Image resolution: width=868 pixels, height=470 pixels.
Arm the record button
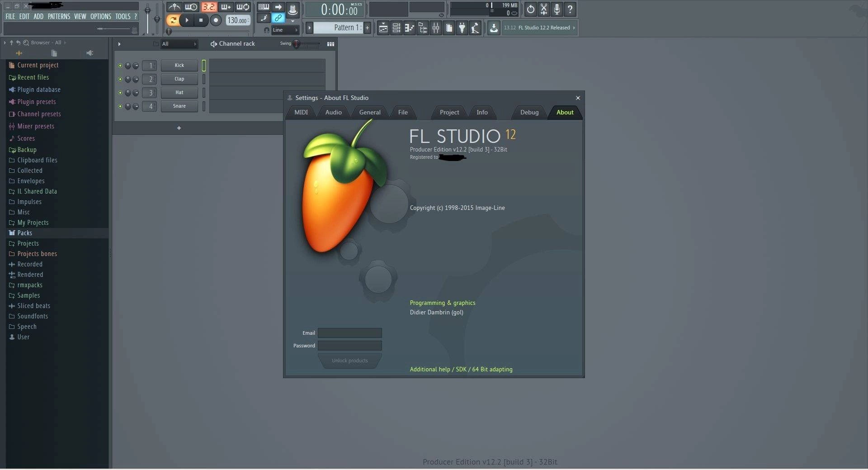click(216, 20)
